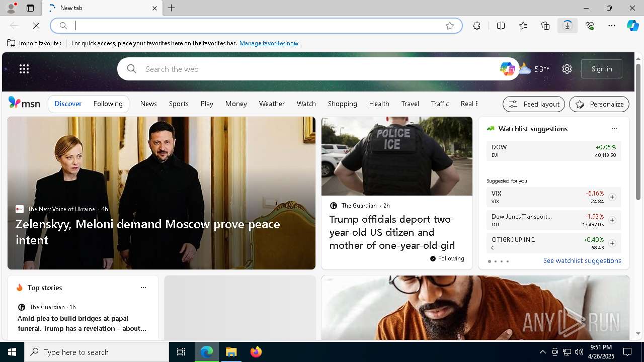Click the Personalize button

point(599,104)
